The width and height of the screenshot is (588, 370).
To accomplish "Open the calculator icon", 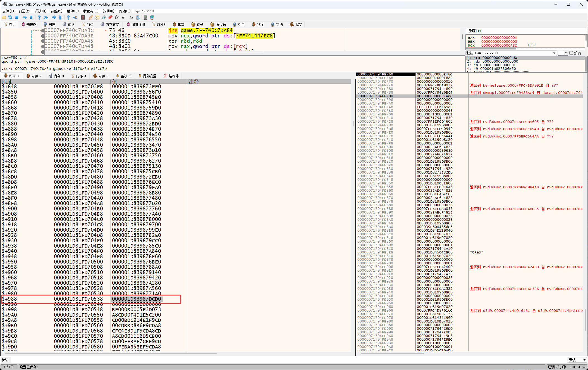I will (145, 17).
